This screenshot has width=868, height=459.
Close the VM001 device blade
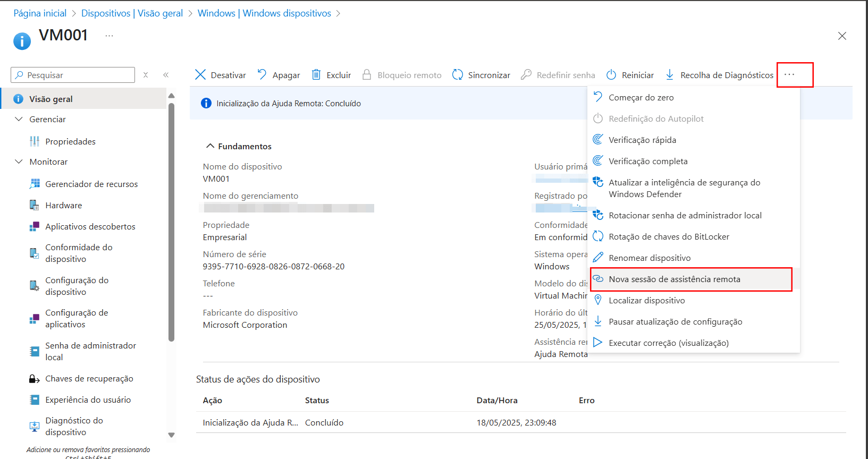pos(842,36)
